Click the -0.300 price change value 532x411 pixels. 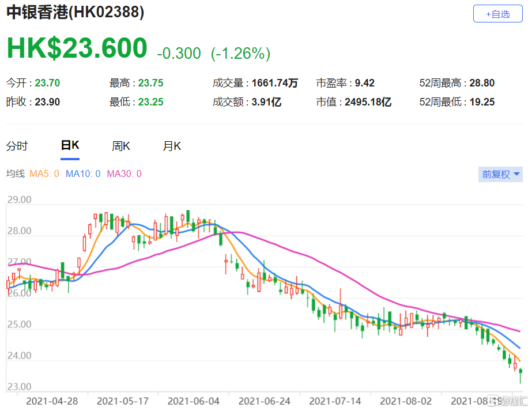(x=179, y=54)
